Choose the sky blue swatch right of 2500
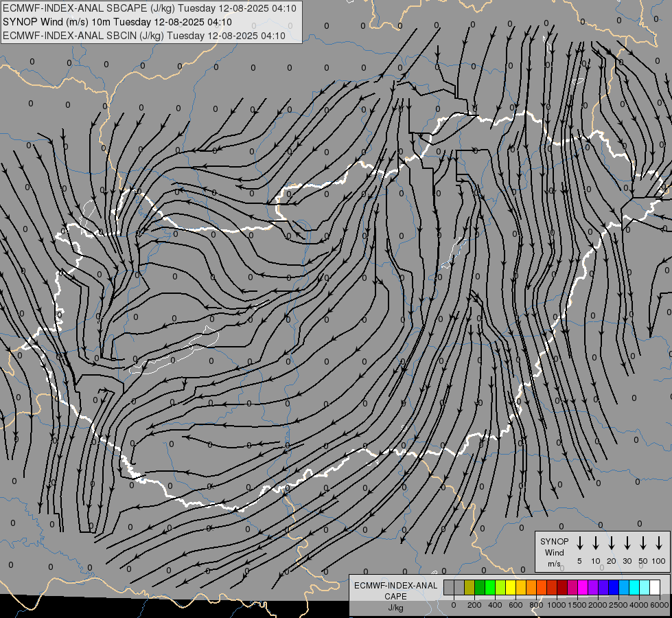Screen dimensions: 672x618 click(624, 587)
